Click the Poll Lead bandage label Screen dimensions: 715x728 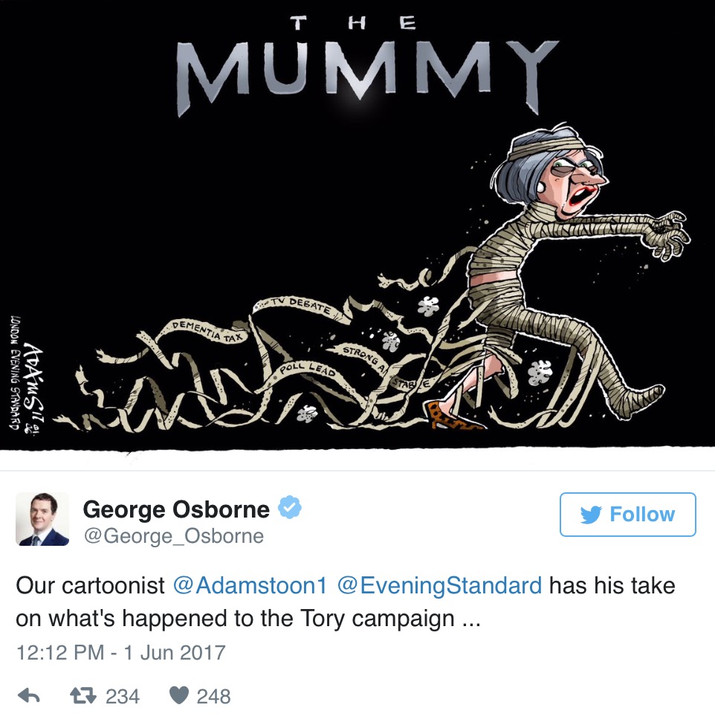tap(307, 369)
